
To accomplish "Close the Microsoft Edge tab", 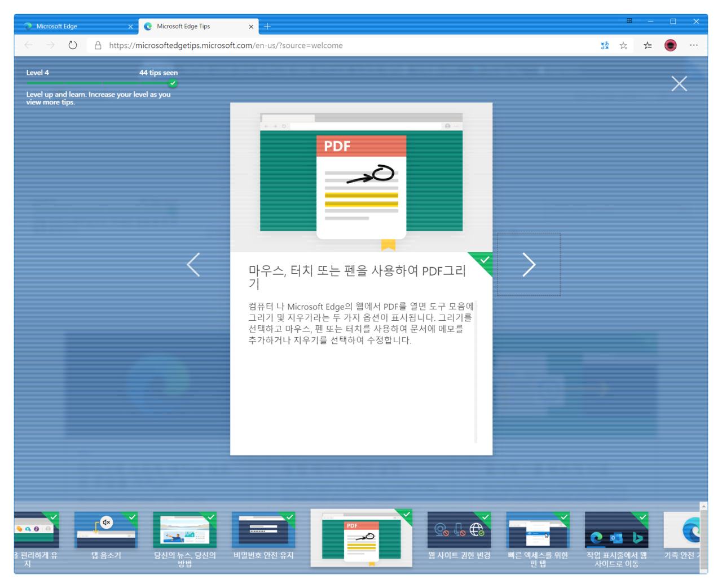I will 130,26.
